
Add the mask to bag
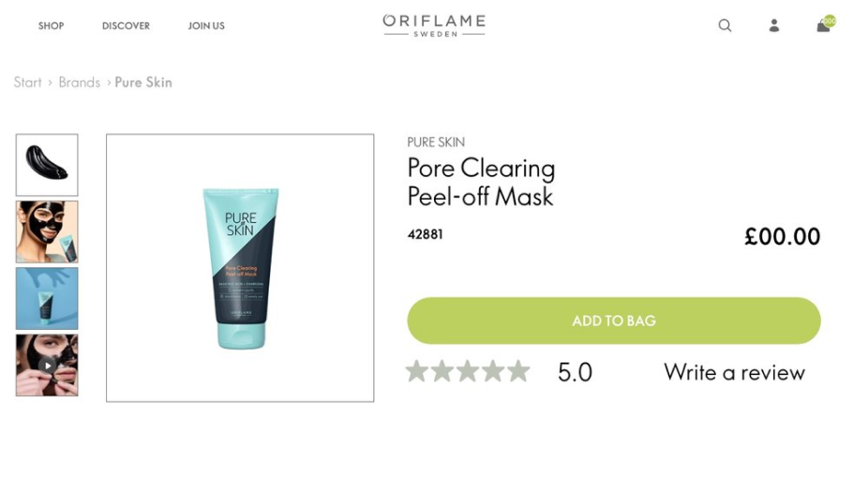[614, 320]
